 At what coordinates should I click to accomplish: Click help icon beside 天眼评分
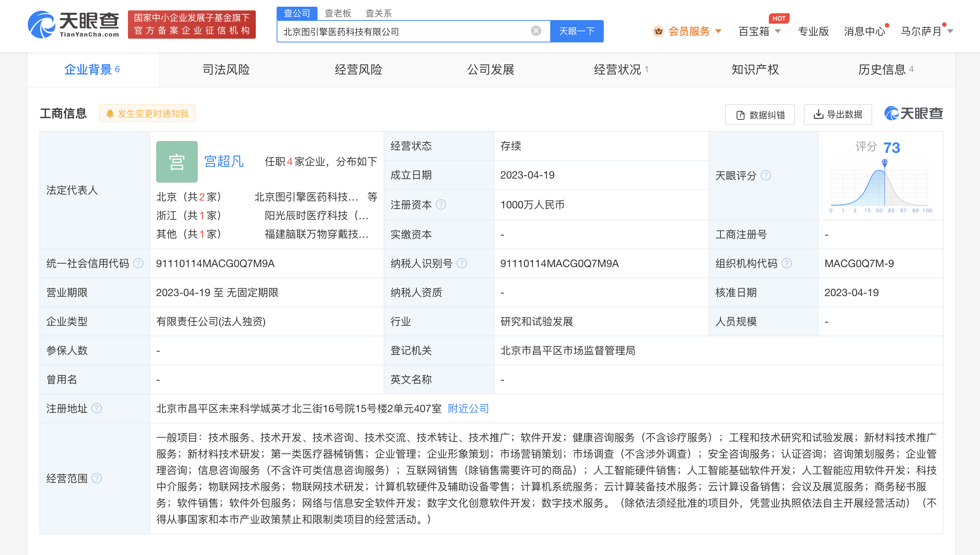tap(765, 176)
